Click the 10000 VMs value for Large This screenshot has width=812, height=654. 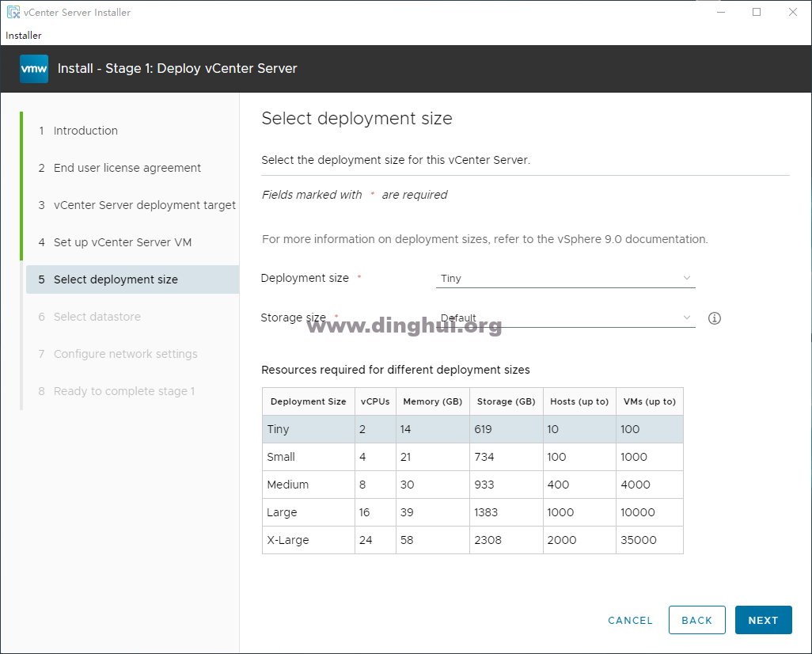(638, 512)
